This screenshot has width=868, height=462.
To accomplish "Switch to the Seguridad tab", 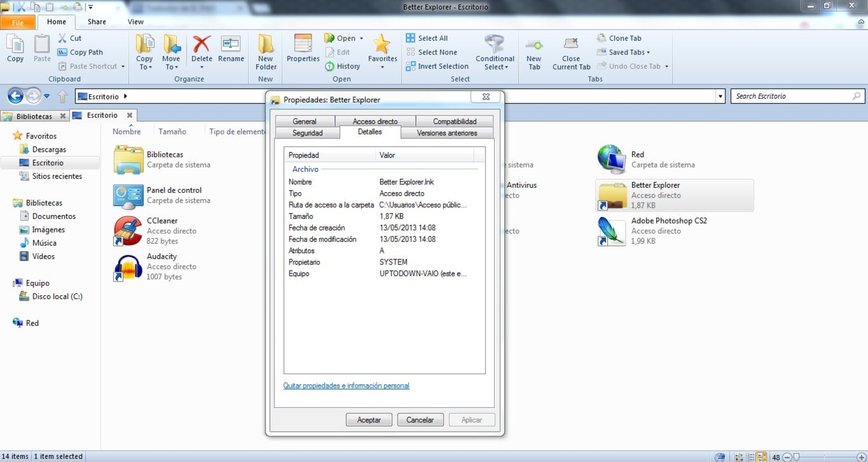I will (308, 133).
